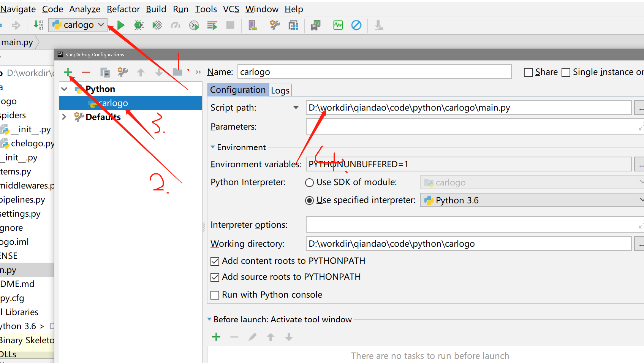644x363 pixels.
Task: Open the carlogo run configuration dropdown
Action: tap(78, 25)
